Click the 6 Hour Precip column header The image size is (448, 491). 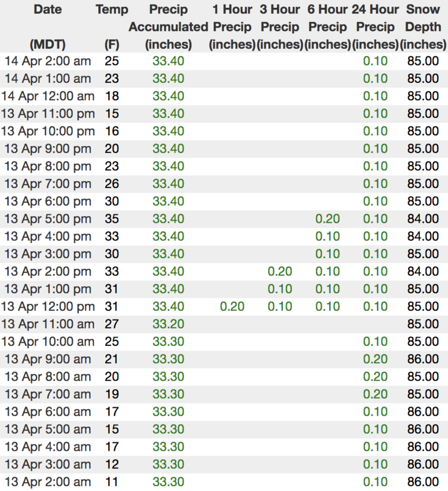pyautogui.click(x=328, y=26)
